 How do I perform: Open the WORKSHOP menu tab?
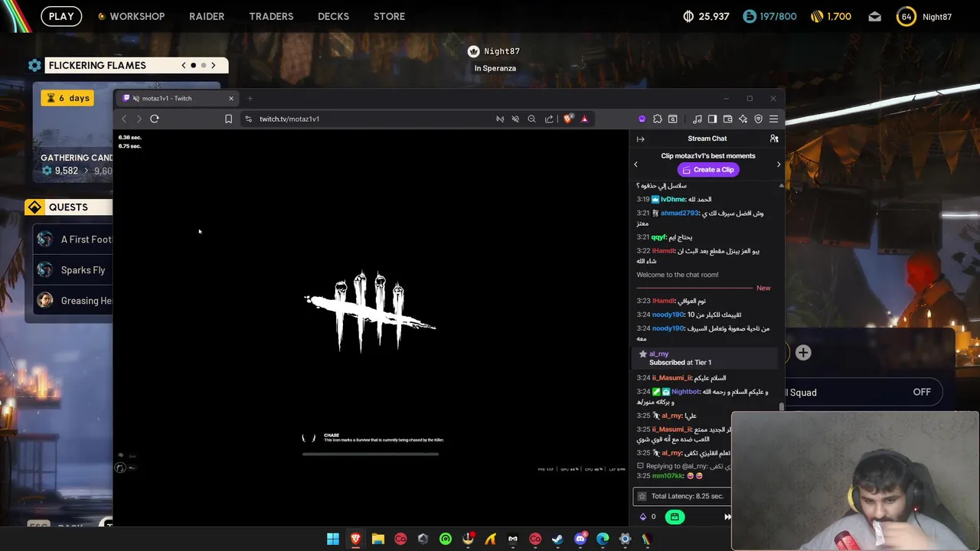click(131, 16)
